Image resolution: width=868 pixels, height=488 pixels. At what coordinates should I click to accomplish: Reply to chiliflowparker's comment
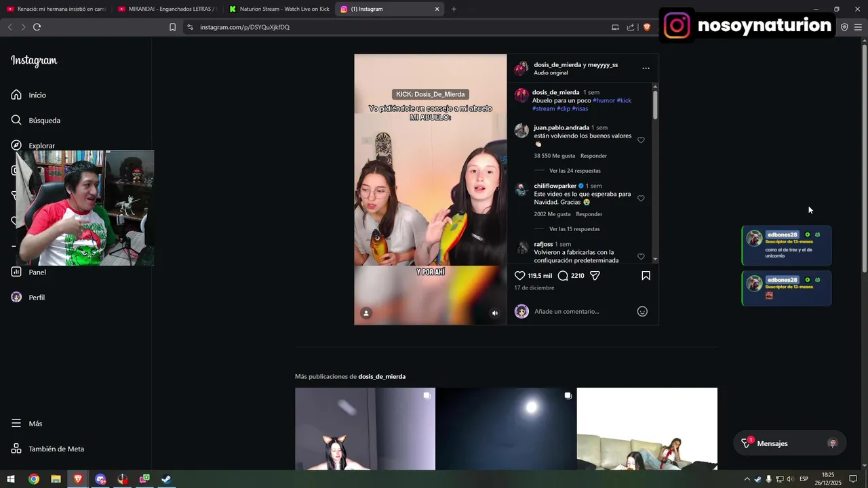coord(589,214)
